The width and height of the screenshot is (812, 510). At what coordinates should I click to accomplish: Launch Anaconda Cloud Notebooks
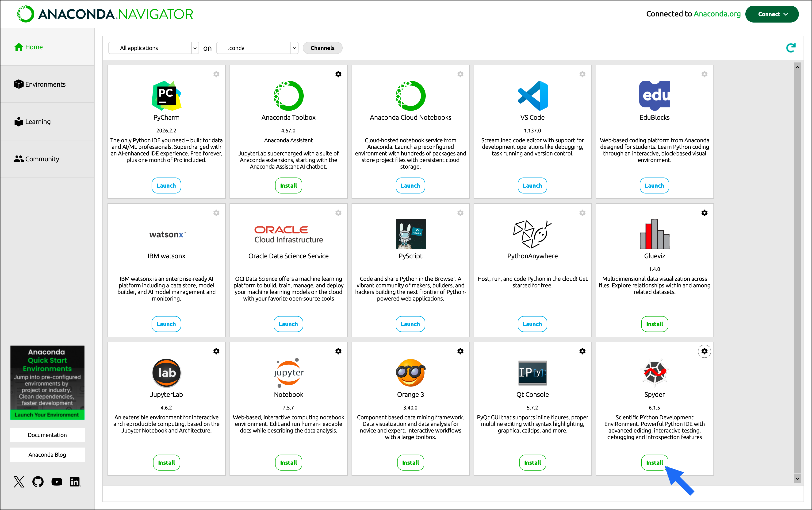point(410,185)
